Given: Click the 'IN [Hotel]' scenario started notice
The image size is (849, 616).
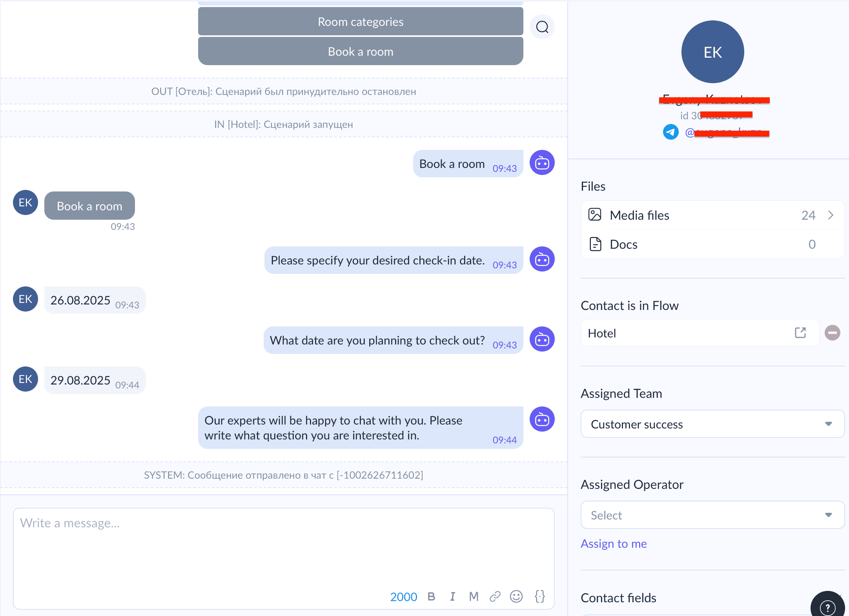Looking at the screenshot, I should (284, 124).
